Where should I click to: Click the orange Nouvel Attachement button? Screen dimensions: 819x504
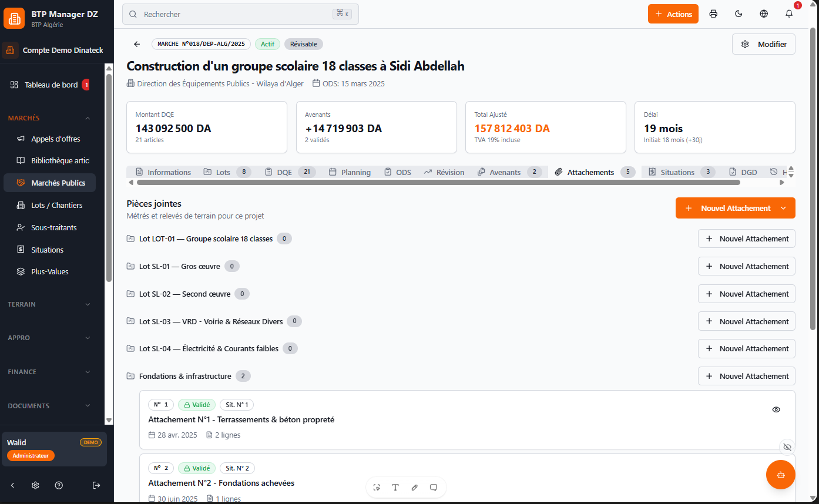point(736,208)
